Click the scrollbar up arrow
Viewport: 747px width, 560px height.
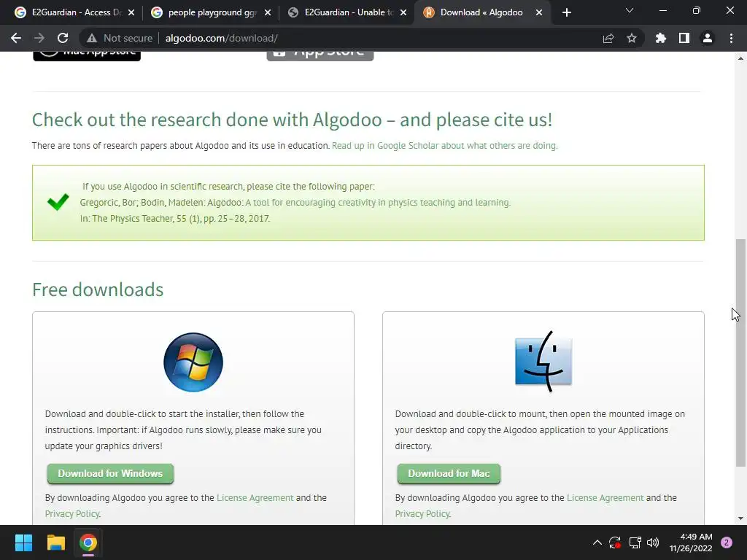pos(740,58)
